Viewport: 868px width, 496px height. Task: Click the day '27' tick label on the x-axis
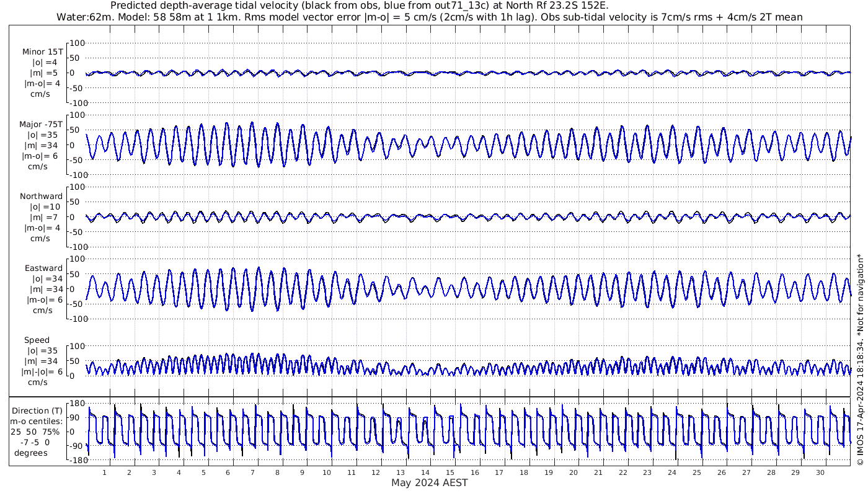746,472
